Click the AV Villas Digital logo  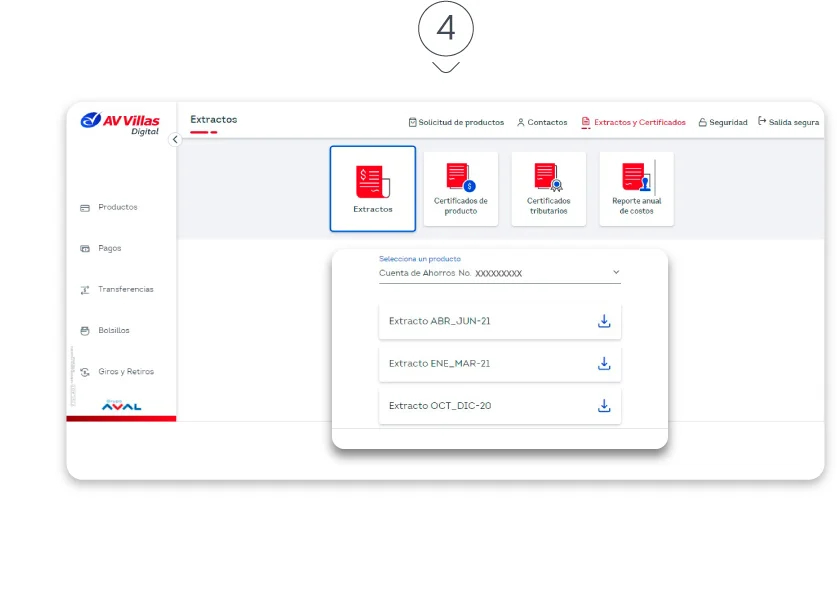click(121, 123)
